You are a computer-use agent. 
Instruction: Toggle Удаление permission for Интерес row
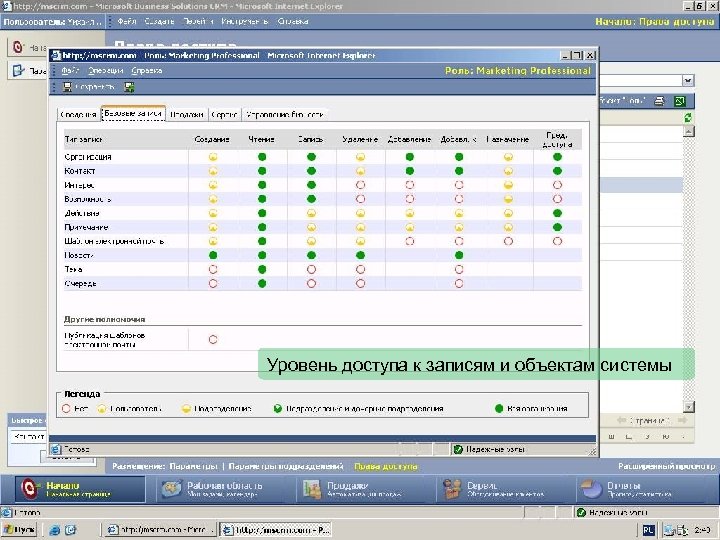[x=360, y=185]
